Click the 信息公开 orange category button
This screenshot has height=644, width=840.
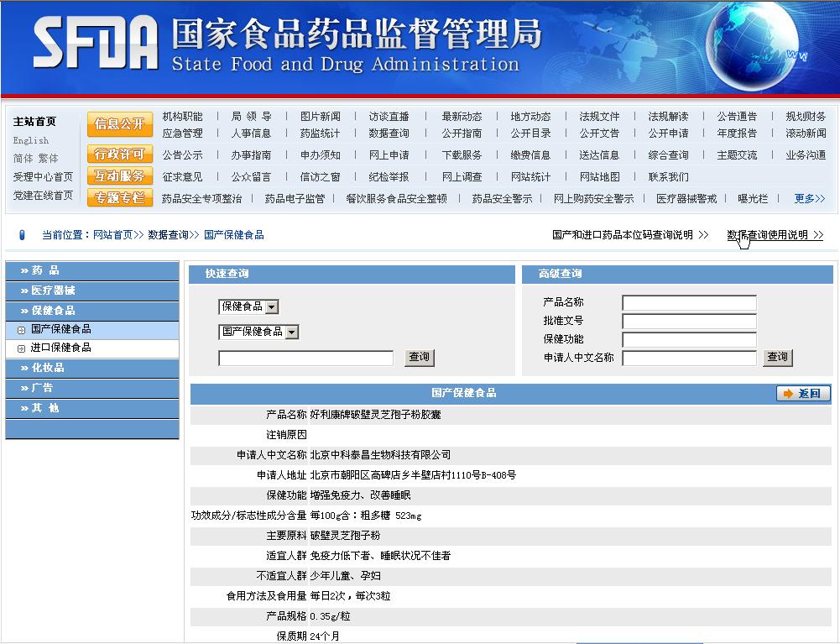[119, 123]
